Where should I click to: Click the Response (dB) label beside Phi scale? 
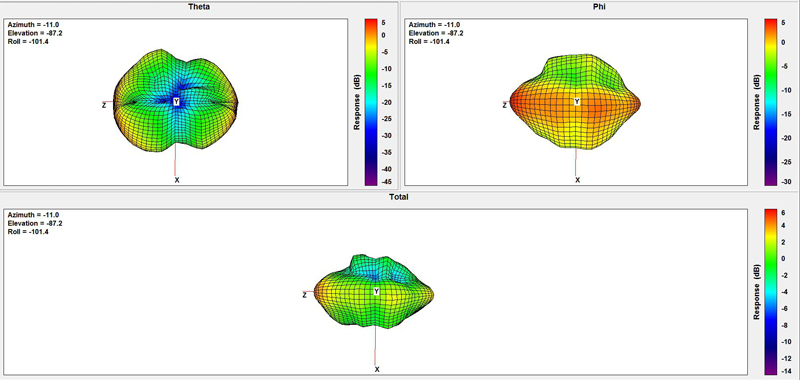pyautogui.click(x=757, y=102)
